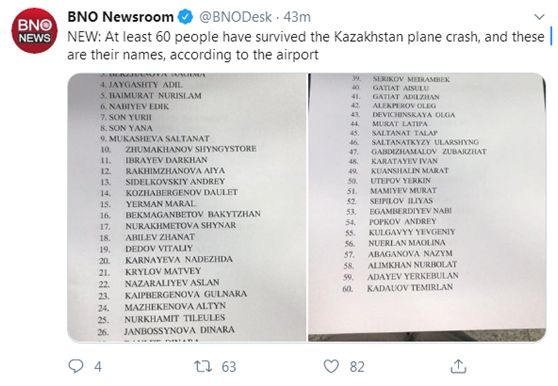Click the blue vertical bar beside tweet text
The height and width of the screenshot is (386, 558).
coord(551,37)
